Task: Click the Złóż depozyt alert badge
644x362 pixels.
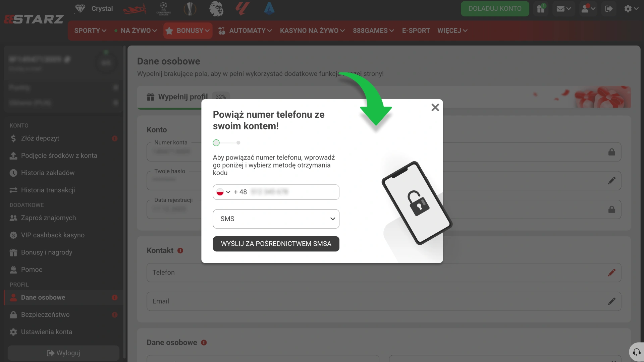Action: [115, 138]
